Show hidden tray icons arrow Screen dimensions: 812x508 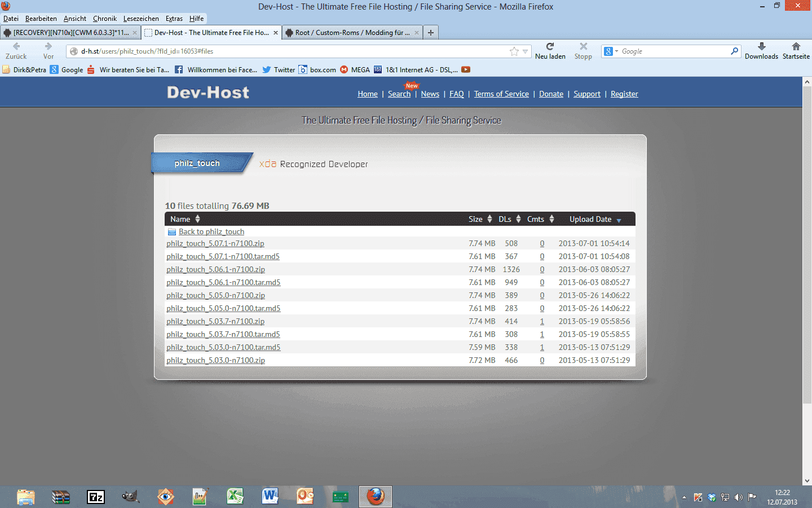(684, 497)
